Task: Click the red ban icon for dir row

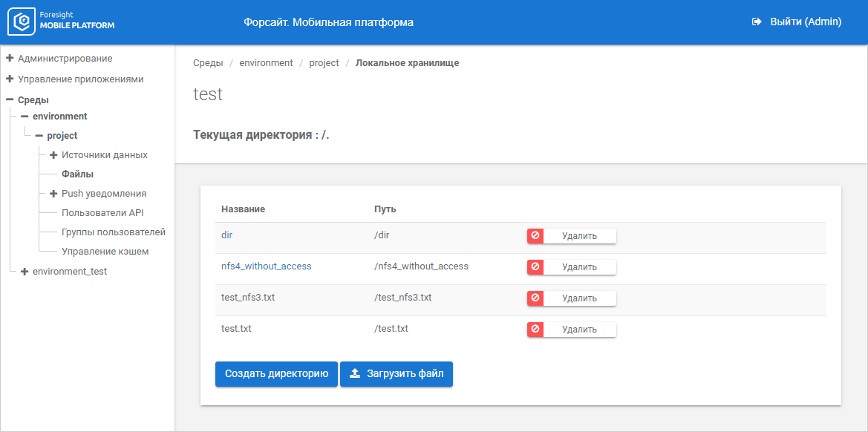Action: (535, 235)
